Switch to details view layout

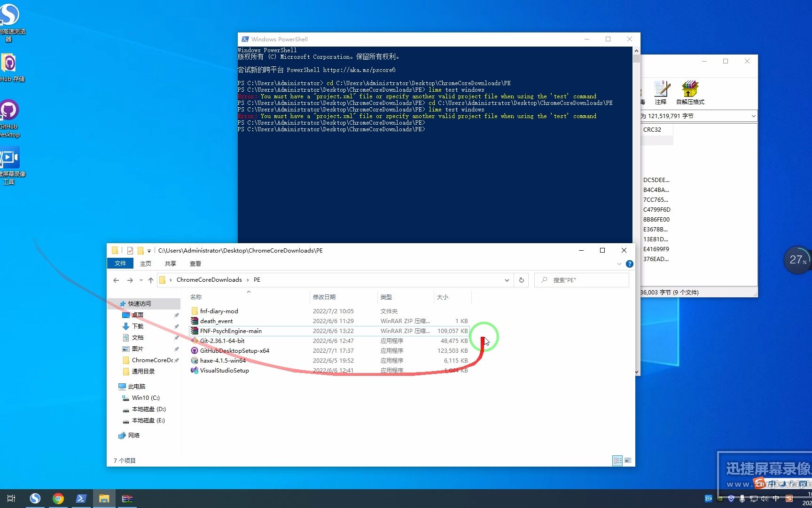pos(617,460)
